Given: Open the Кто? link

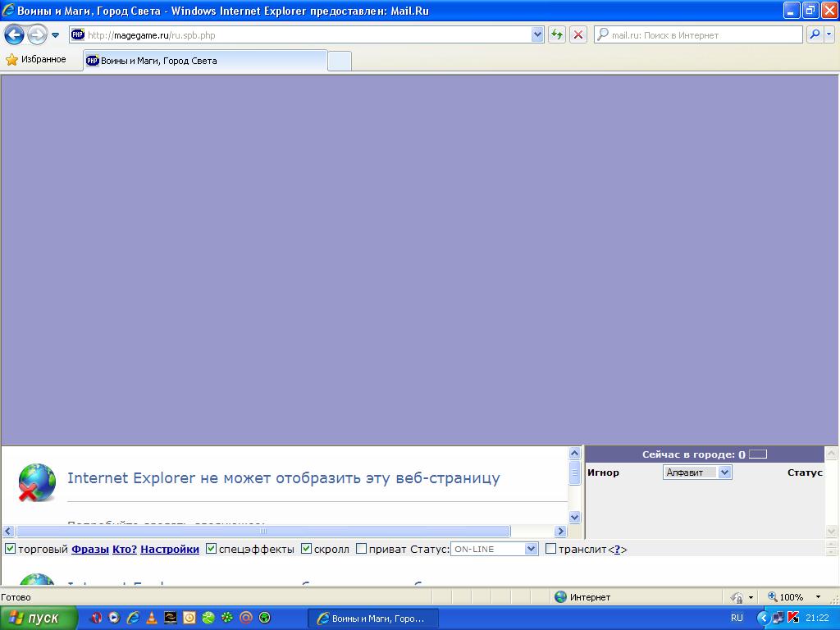Looking at the screenshot, I should point(125,549).
